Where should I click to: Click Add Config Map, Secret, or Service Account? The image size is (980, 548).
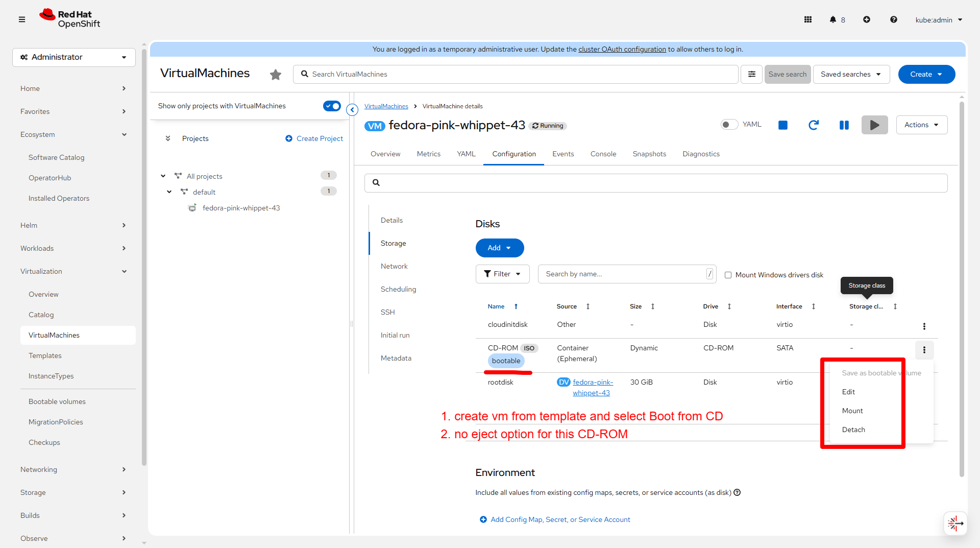[555, 519]
